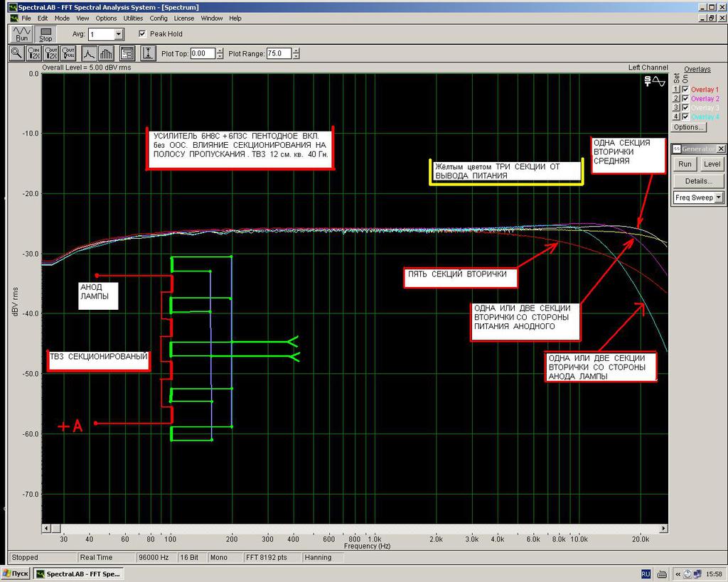Increase Plot Top value with up arrow
Image resolution: width=728 pixels, height=582 pixels.
coord(220,50)
